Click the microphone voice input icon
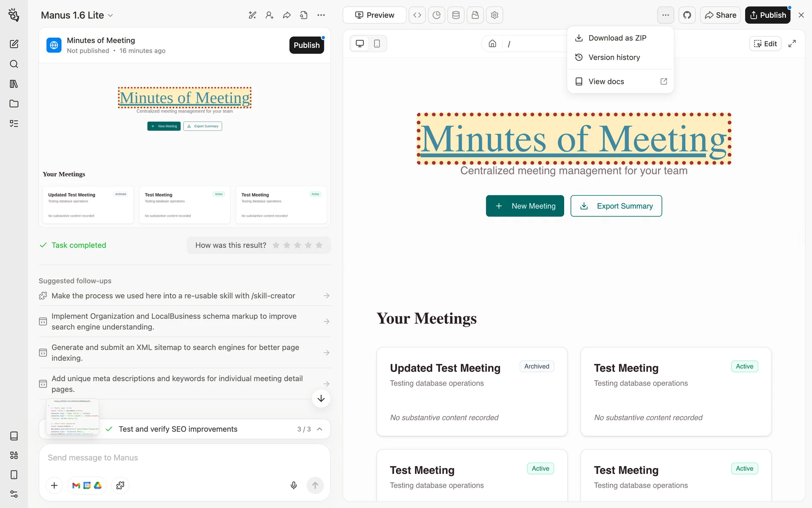Viewport: 812px width, 508px height. click(294, 485)
